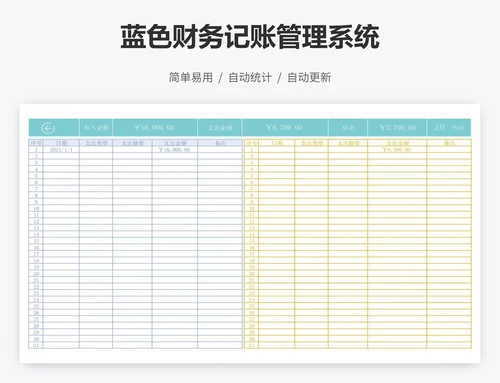Click the subtitle text 自动统计
The width and height of the screenshot is (500, 383).
pyautogui.click(x=250, y=77)
